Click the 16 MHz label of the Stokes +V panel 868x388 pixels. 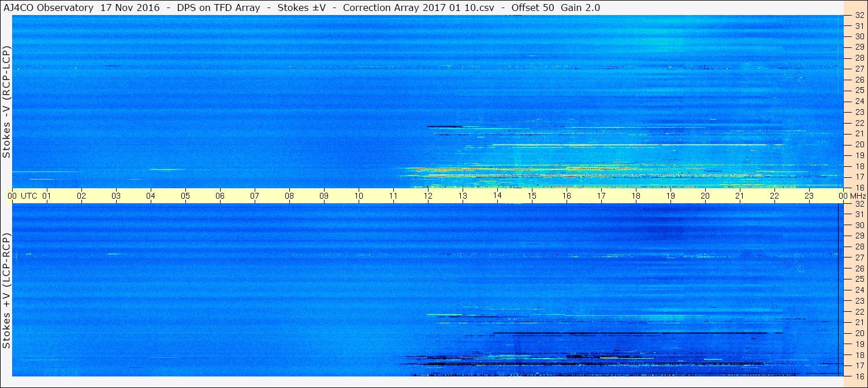pos(859,376)
